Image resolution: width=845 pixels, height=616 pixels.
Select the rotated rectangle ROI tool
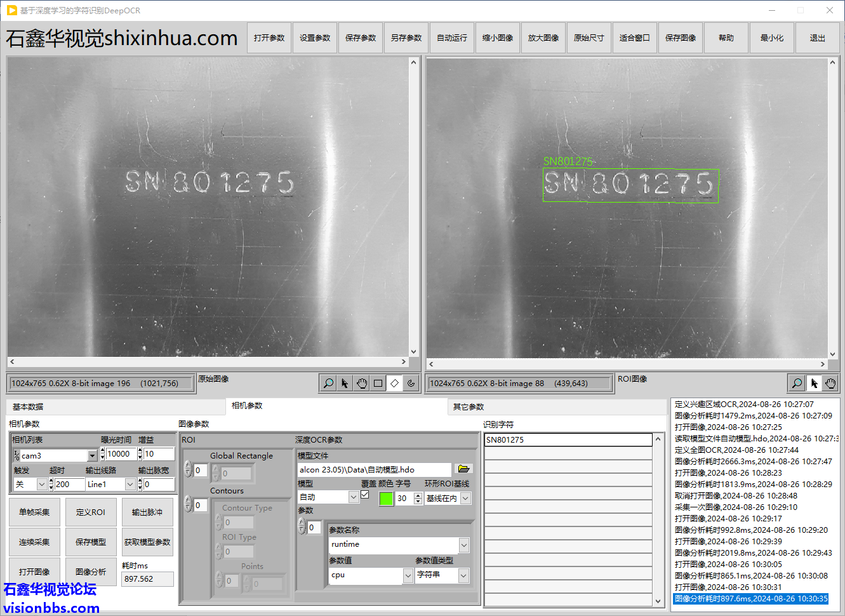(x=394, y=383)
